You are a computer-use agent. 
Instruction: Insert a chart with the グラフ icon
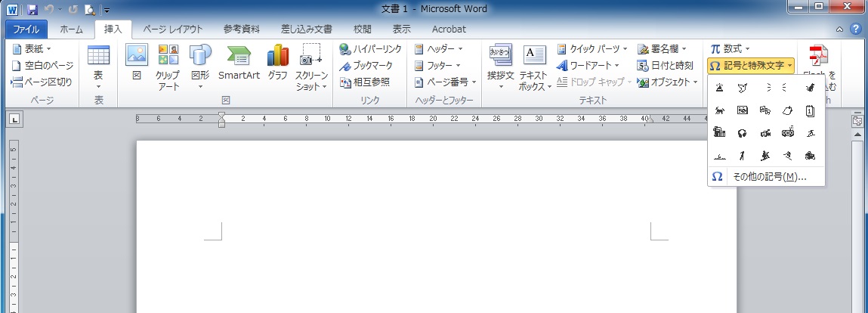point(277,63)
